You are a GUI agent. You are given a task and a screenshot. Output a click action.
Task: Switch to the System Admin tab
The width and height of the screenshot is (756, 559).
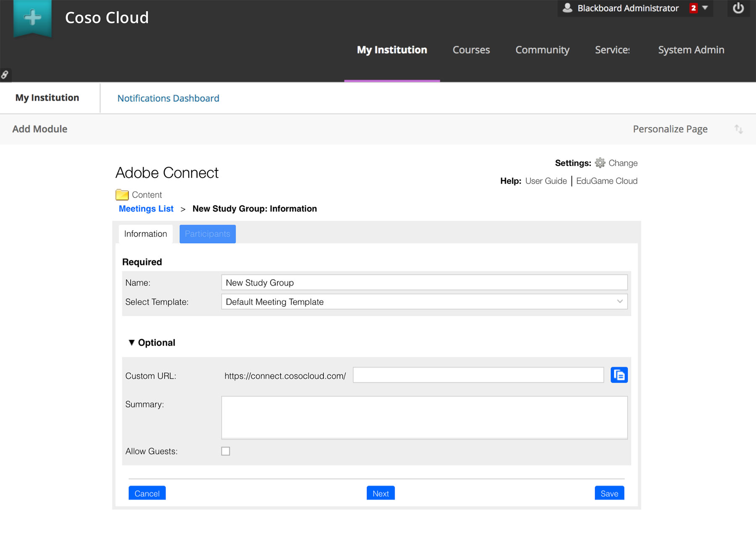691,50
